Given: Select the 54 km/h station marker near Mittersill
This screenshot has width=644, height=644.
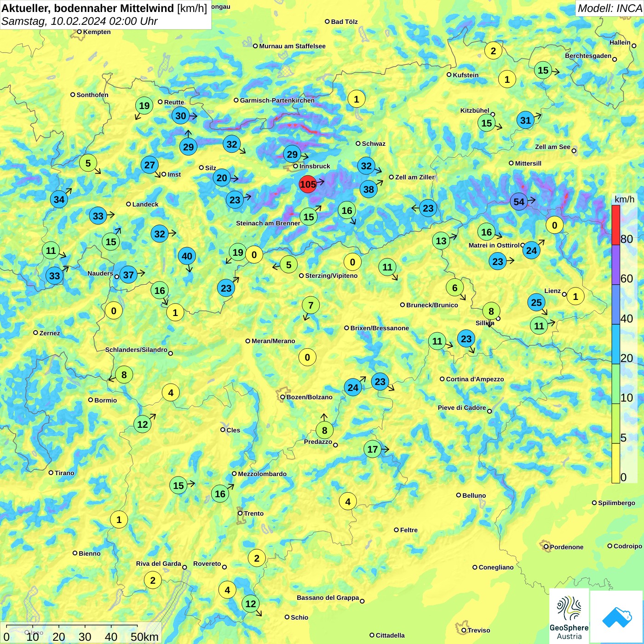Looking at the screenshot, I should point(519,202).
